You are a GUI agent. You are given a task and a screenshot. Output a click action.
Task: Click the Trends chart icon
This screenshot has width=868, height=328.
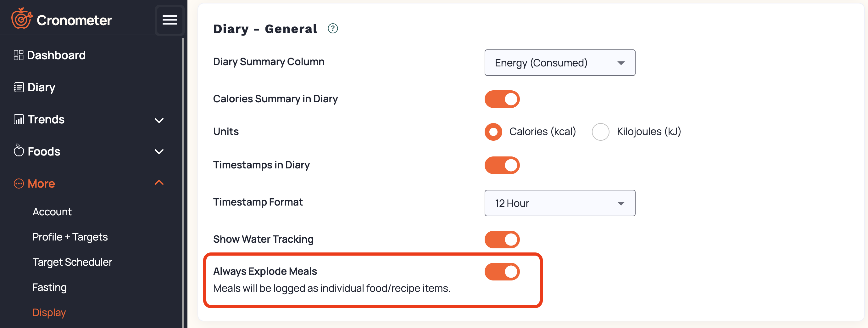19,119
